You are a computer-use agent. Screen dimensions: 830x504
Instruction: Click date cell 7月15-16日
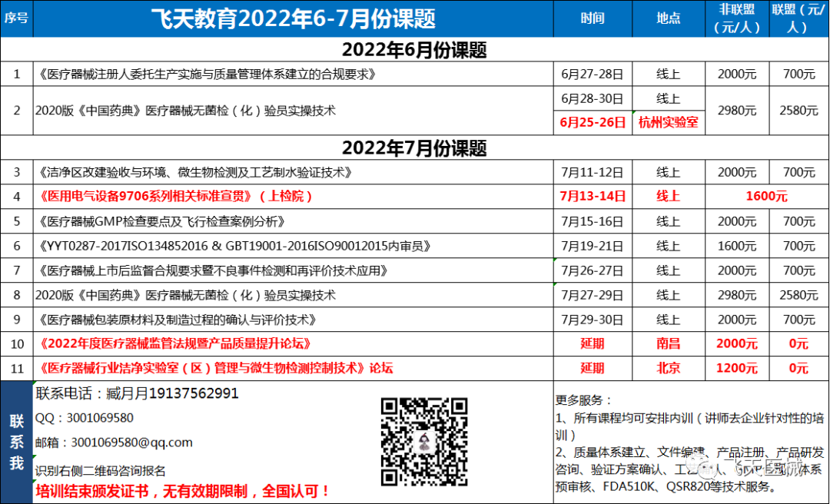pyautogui.click(x=593, y=221)
